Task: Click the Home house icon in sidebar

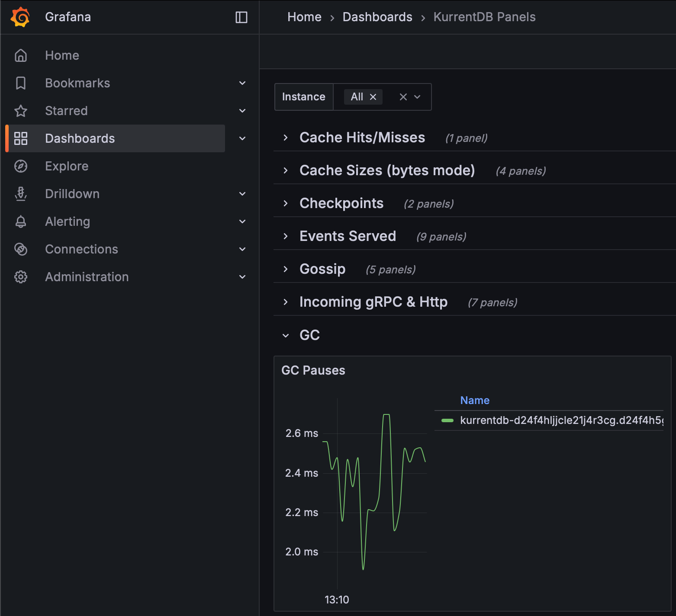Action: coord(21,55)
